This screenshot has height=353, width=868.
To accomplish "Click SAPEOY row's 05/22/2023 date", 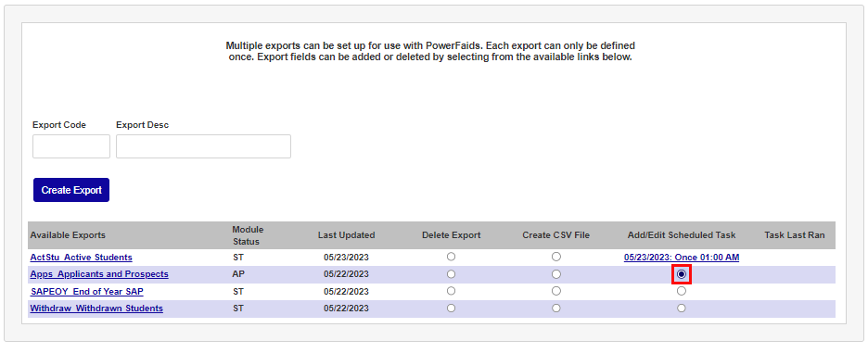I will pyautogui.click(x=347, y=291).
